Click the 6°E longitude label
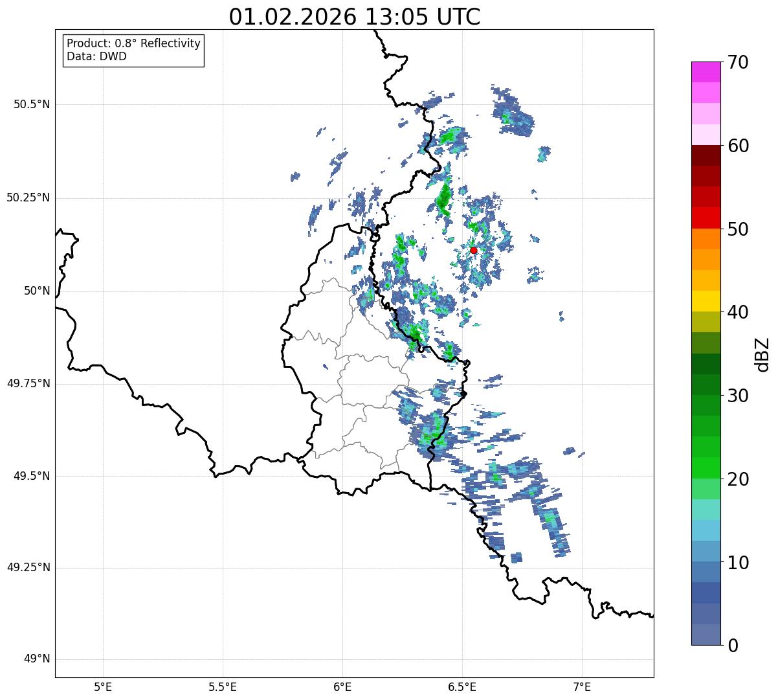Viewport: 778px width, 700px height. (x=342, y=686)
